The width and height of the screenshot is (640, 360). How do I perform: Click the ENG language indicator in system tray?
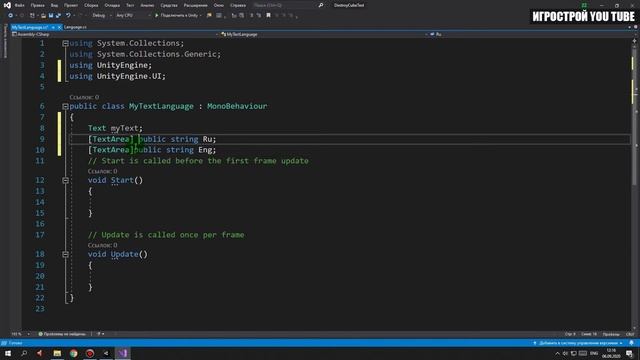[x=594, y=353]
